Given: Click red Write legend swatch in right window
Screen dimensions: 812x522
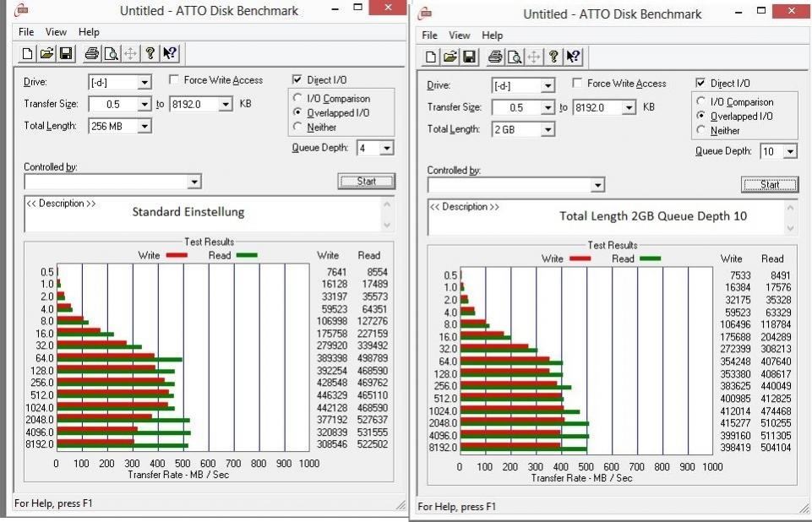Looking at the screenshot, I should [x=580, y=258].
